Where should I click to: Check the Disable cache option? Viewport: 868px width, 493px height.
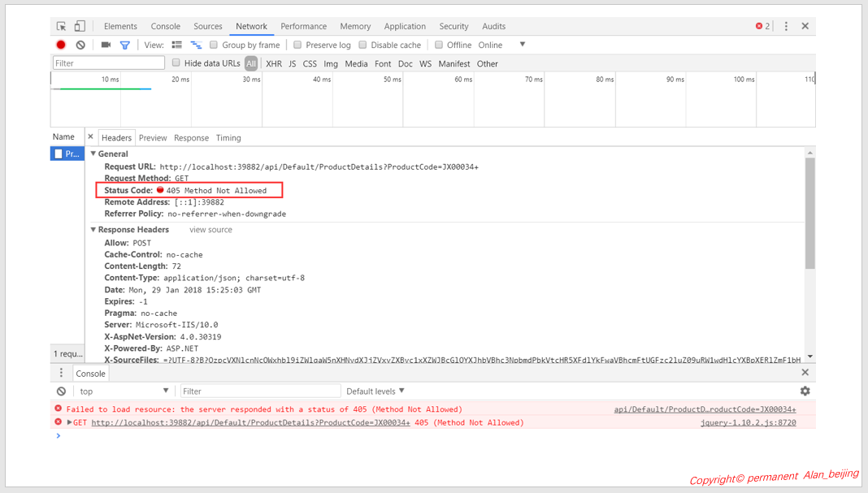pyautogui.click(x=362, y=45)
